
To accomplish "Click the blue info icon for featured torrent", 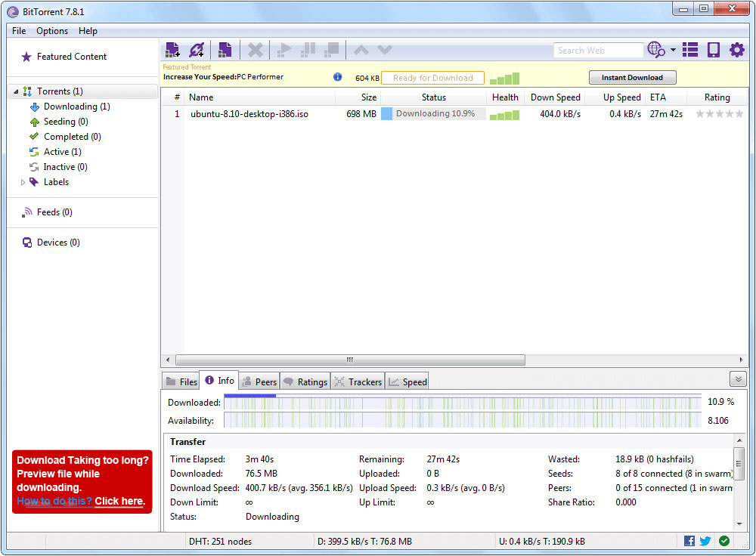I will pyautogui.click(x=337, y=77).
